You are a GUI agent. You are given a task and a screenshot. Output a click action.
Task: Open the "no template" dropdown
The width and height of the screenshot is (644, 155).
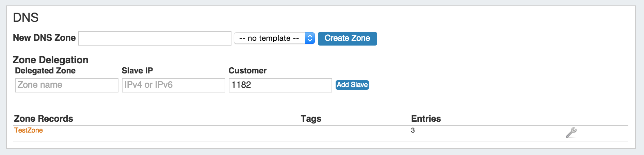point(274,38)
